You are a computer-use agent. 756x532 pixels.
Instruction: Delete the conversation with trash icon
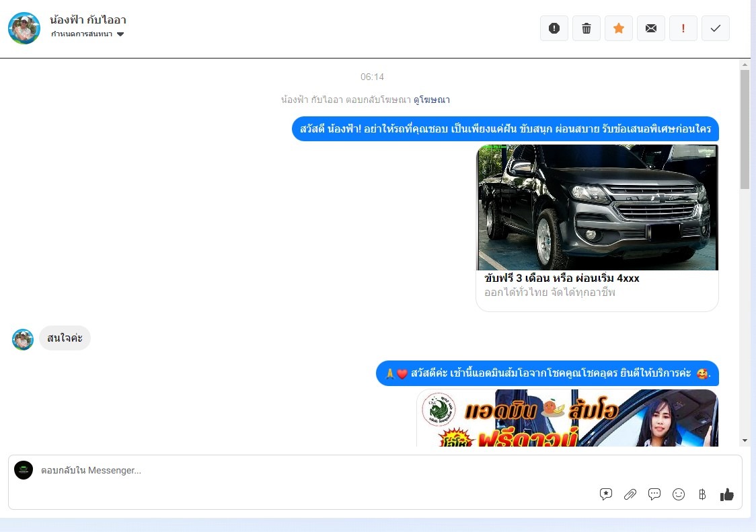587,28
